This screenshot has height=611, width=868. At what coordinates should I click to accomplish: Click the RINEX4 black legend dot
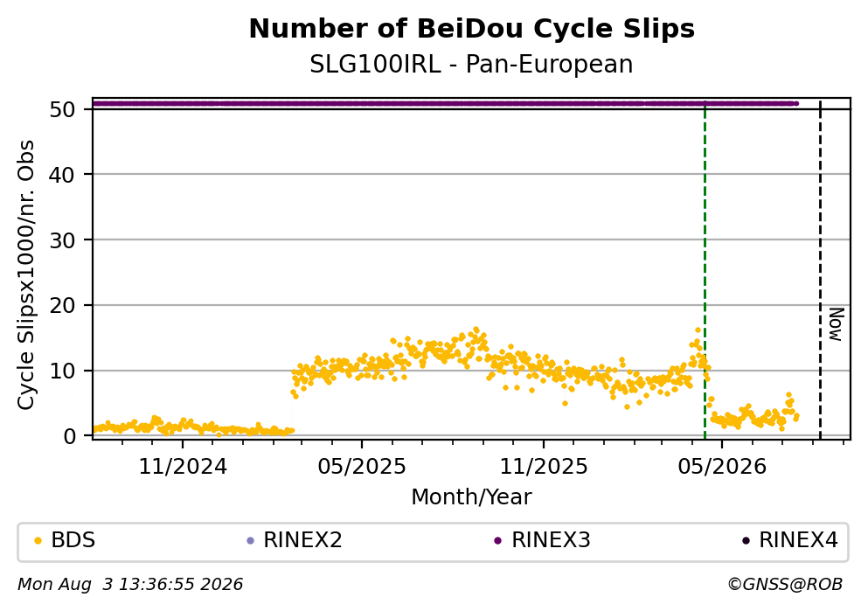point(746,541)
